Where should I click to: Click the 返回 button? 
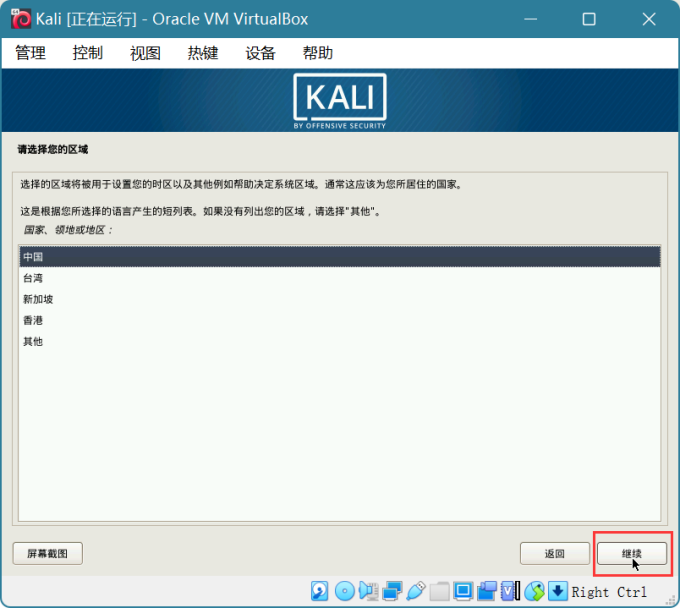point(555,553)
